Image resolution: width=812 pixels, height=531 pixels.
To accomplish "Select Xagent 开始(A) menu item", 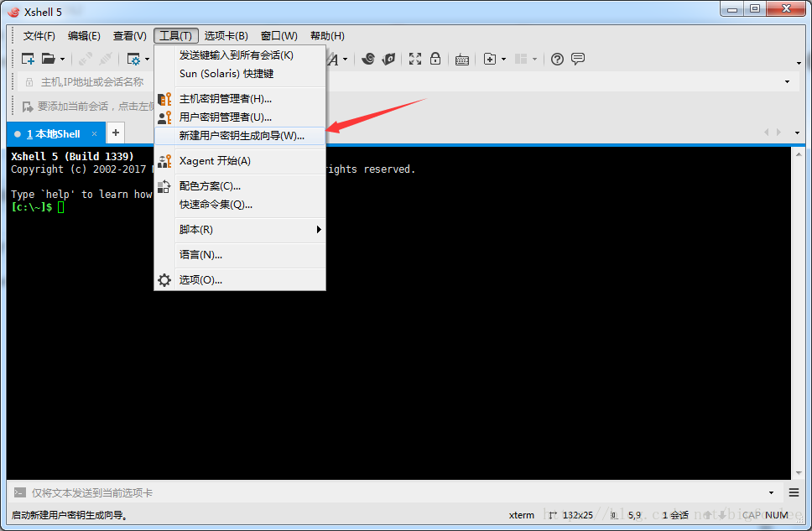I will 240,161.
